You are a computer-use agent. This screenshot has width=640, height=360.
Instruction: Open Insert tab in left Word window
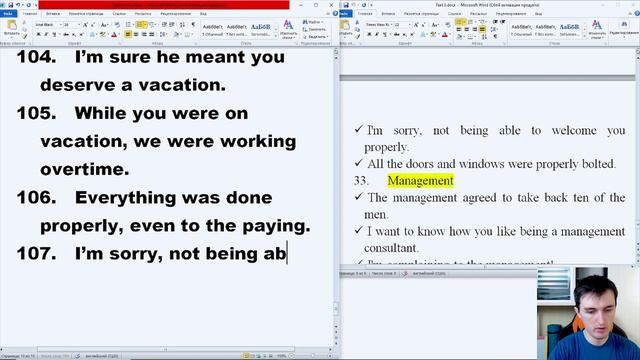pyautogui.click(x=53, y=13)
